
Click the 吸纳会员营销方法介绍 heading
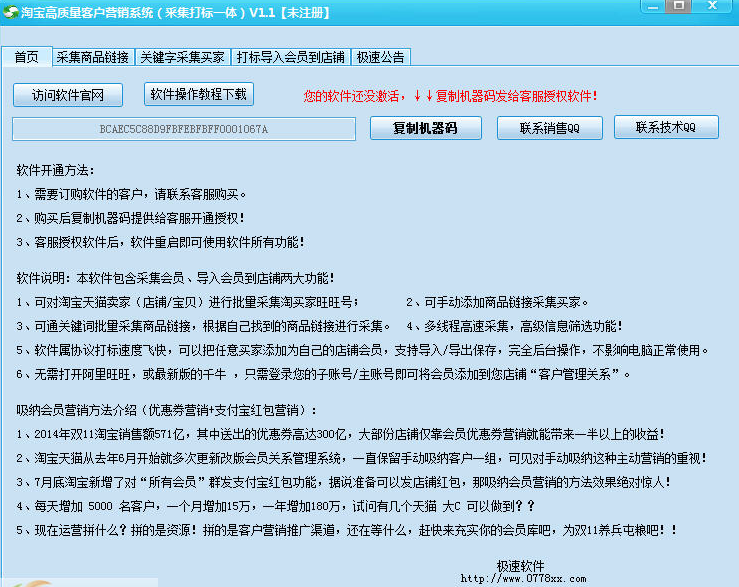(x=167, y=410)
